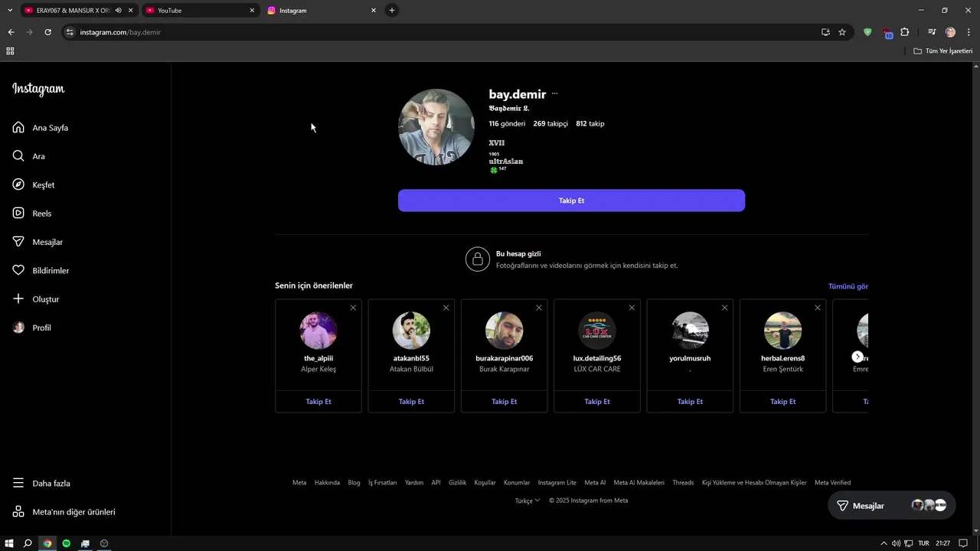Image resolution: width=980 pixels, height=551 pixels.
Task: Click the large Takip Et button
Action: click(571, 201)
